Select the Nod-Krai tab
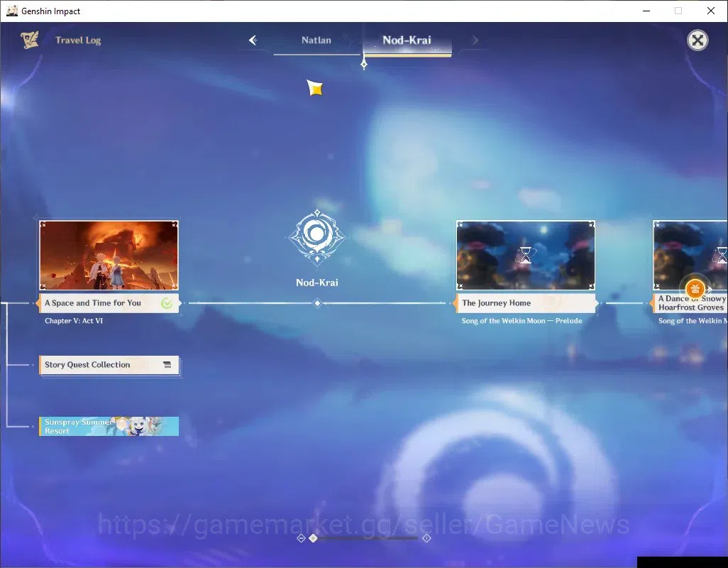The image size is (728, 568). pos(407,40)
